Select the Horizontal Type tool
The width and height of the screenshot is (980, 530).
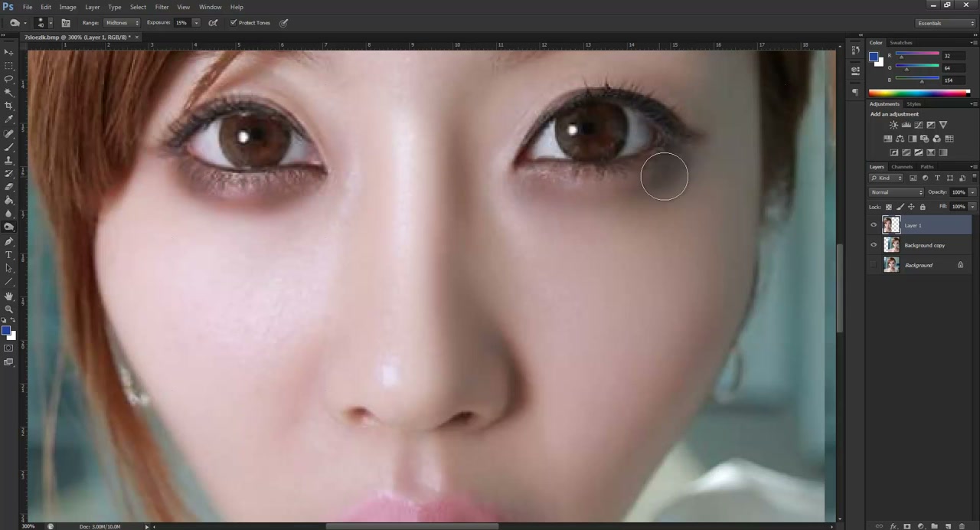pos(9,255)
